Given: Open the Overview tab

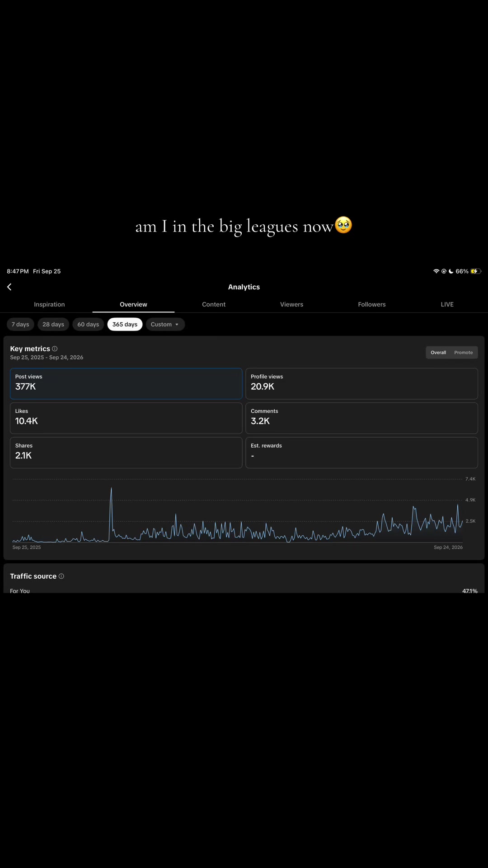Looking at the screenshot, I should 133,304.
